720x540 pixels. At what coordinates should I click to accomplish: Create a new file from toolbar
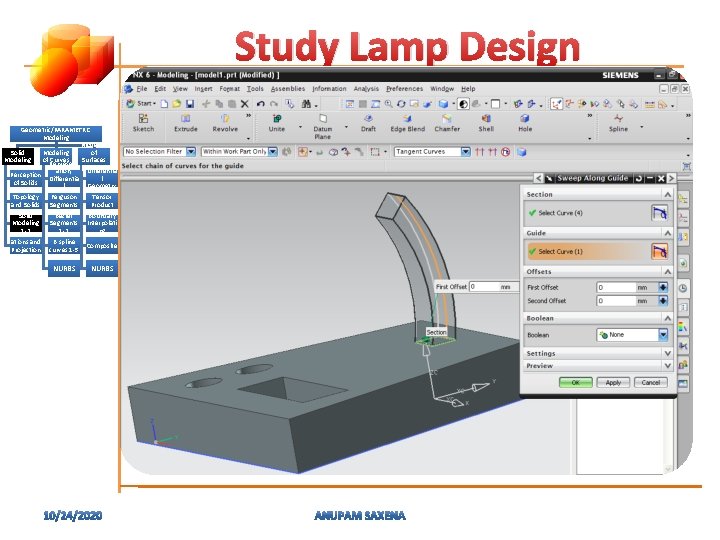click(164, 104)
